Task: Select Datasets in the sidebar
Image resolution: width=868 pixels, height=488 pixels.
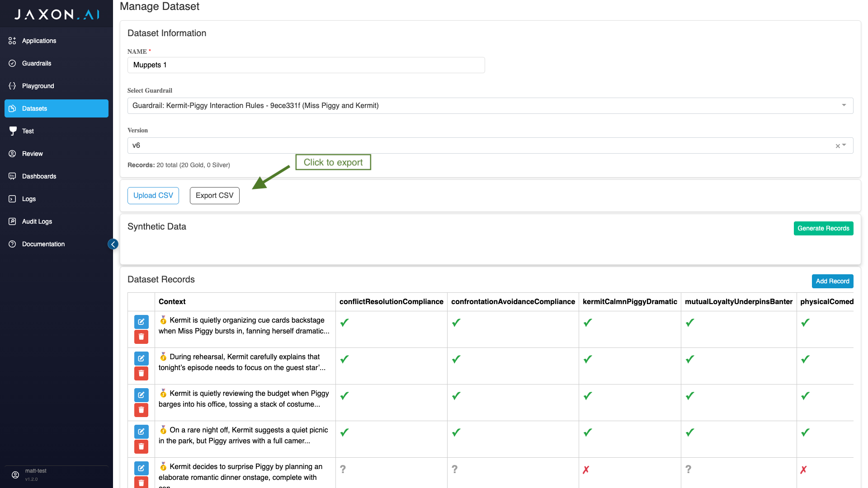Action: click(34, 108)
